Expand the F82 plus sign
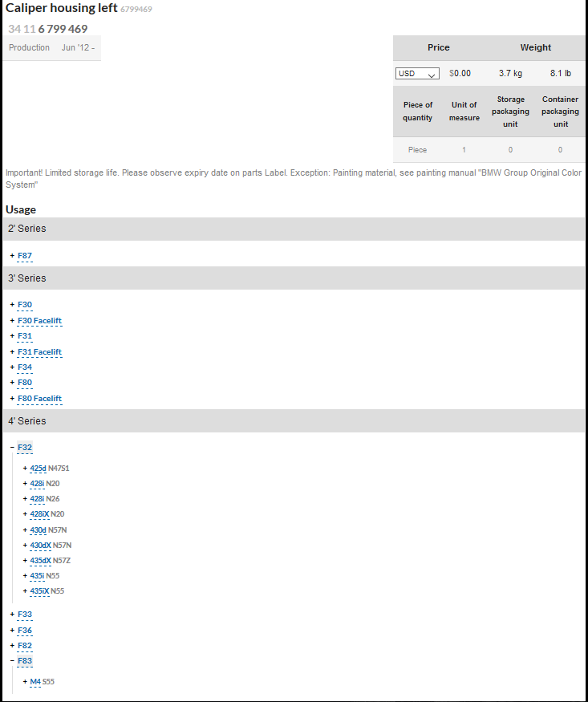The image size is (588, 702). (x=12, y=646)
